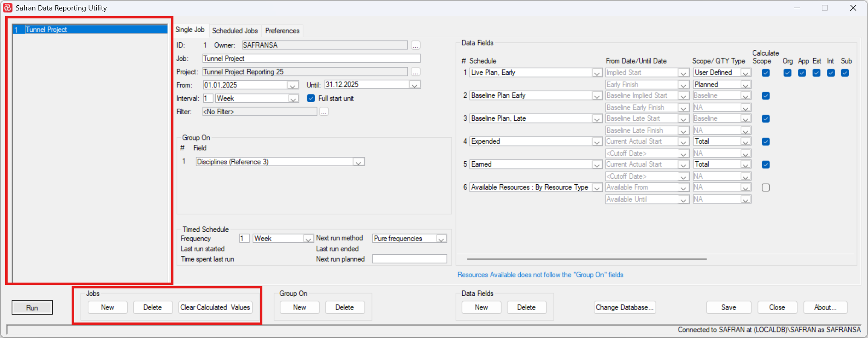Expand Baseline Plan, Late schedule dropdown

pyautogui.click(x=597, y=119)
